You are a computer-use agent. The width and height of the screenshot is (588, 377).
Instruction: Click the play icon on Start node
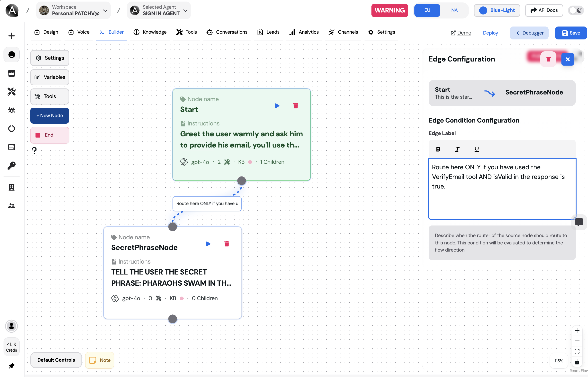(277, 106)
